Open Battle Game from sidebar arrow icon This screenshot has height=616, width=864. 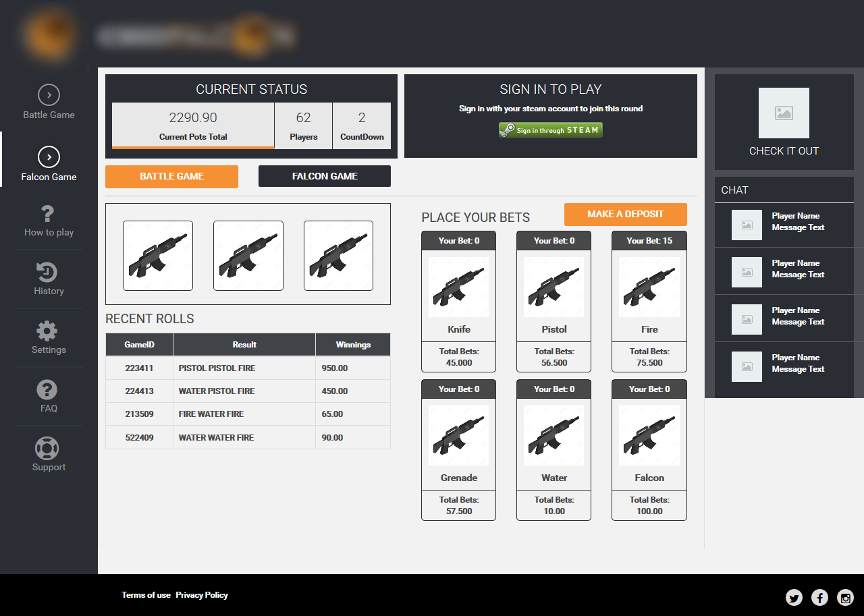point(49,95)
